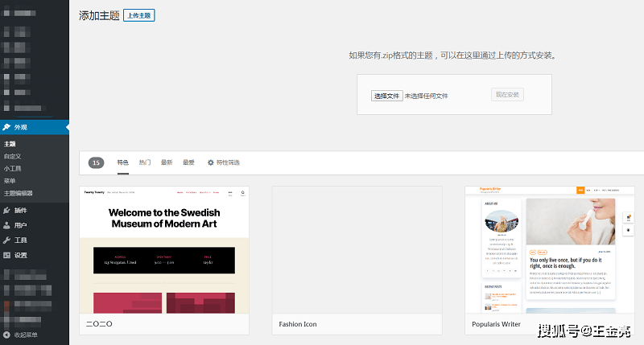
Task: Click the 选择文件 file chooser button
Action: tap(387, 96)
